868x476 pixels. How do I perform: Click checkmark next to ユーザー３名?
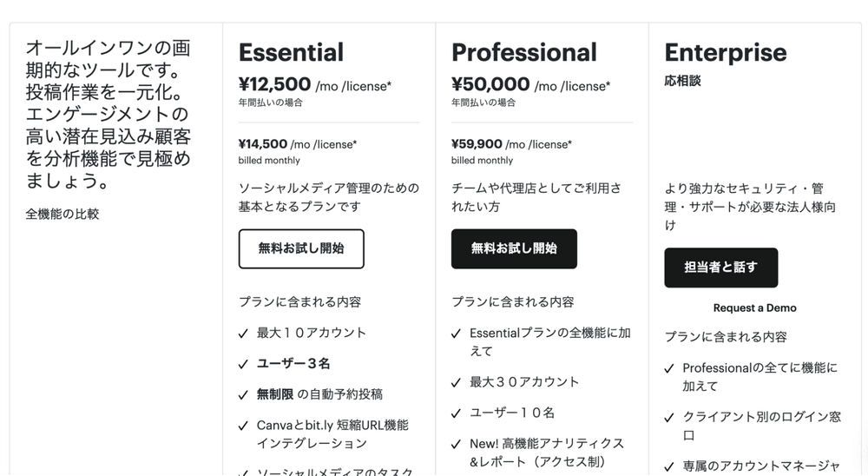coord(244,364)
